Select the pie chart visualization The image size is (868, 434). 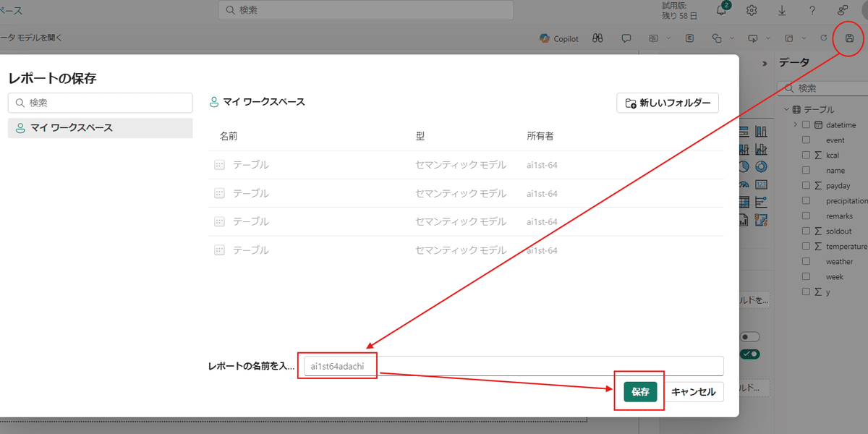(744, 166)
